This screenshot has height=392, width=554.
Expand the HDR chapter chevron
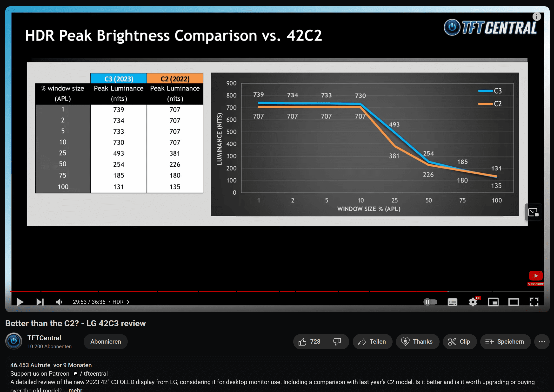pos(128,302)
